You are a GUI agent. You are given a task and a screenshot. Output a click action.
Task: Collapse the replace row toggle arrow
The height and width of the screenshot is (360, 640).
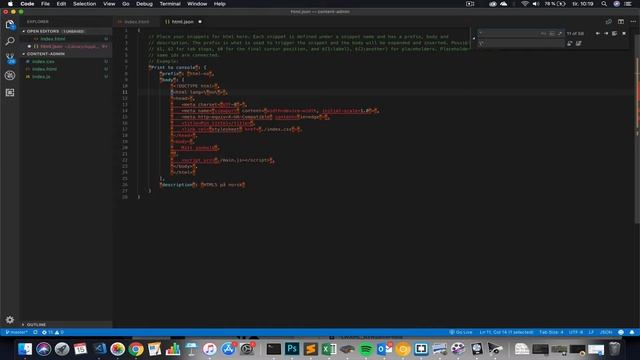pyautogui.click(x=474, y=38)
